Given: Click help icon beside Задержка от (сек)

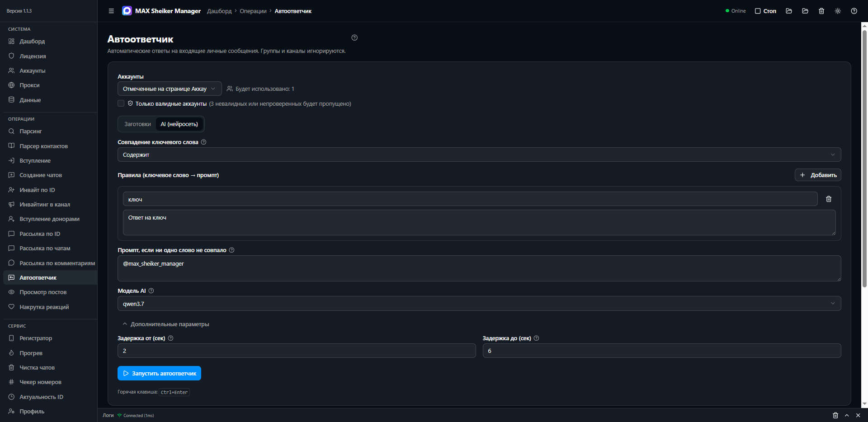Looking at the screenshot, I should (x=170, y=338).
